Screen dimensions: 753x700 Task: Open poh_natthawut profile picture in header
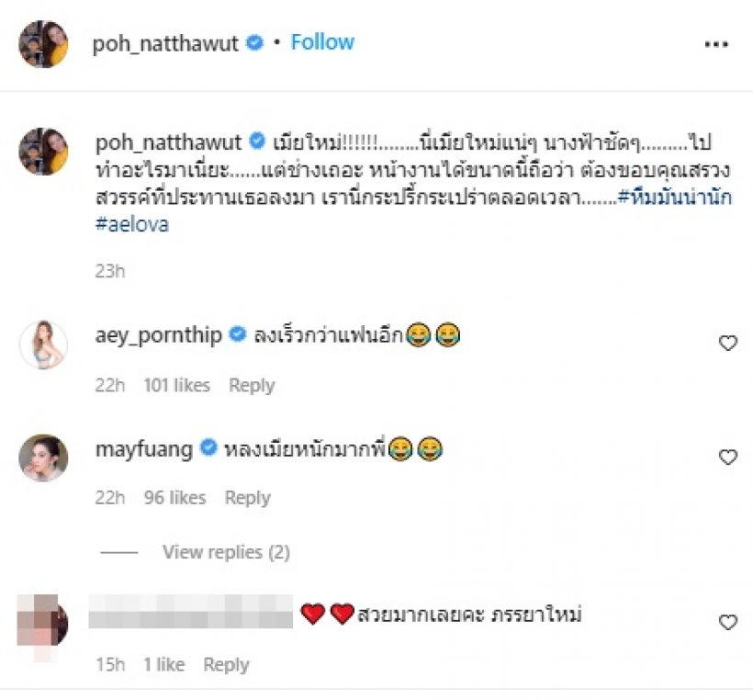43,43
